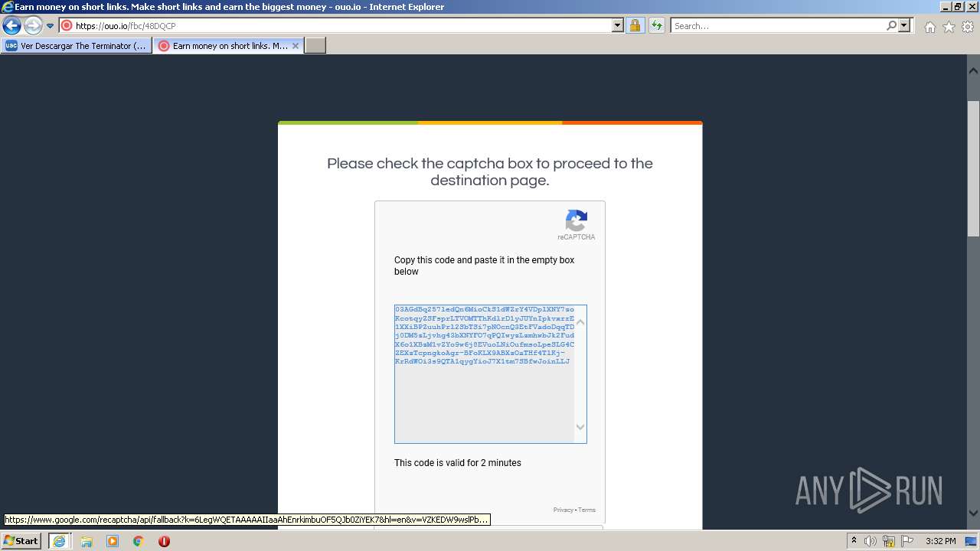This screenshot has width=980, height=551.
Task: Open Windows Explorer folder on taskbar
Action: [x=87, y=541]
